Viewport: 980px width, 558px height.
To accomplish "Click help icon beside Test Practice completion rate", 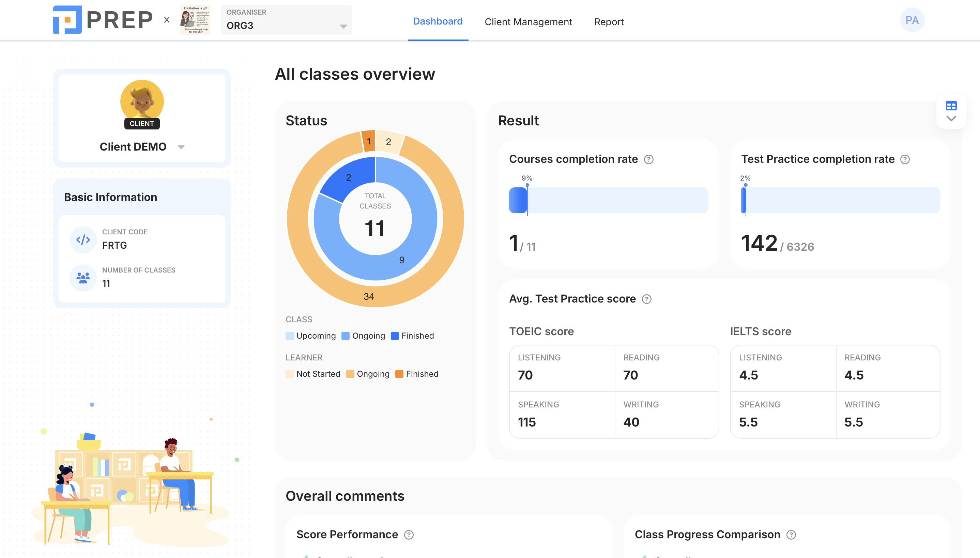I will 905,159.
